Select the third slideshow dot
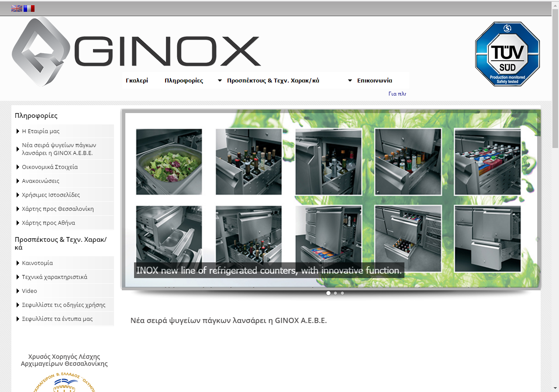This screenshot has height=392, width=559. point(342,293)
